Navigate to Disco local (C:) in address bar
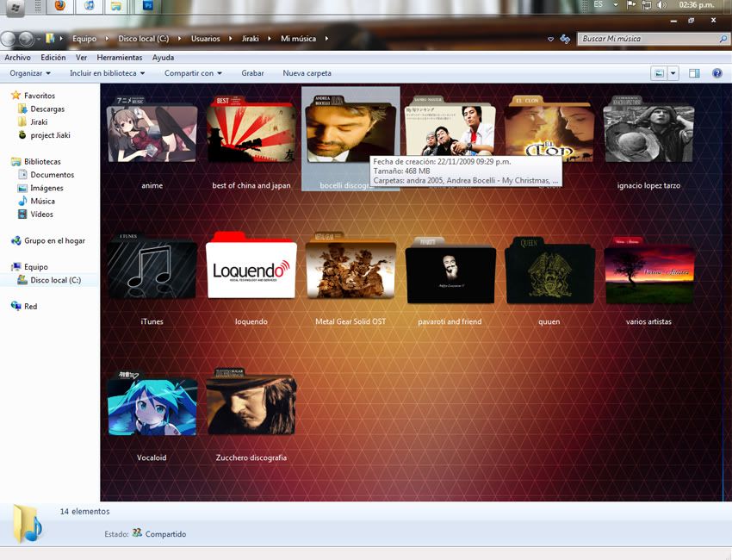This screenshot has width=732, height=560. pos(143,39)
